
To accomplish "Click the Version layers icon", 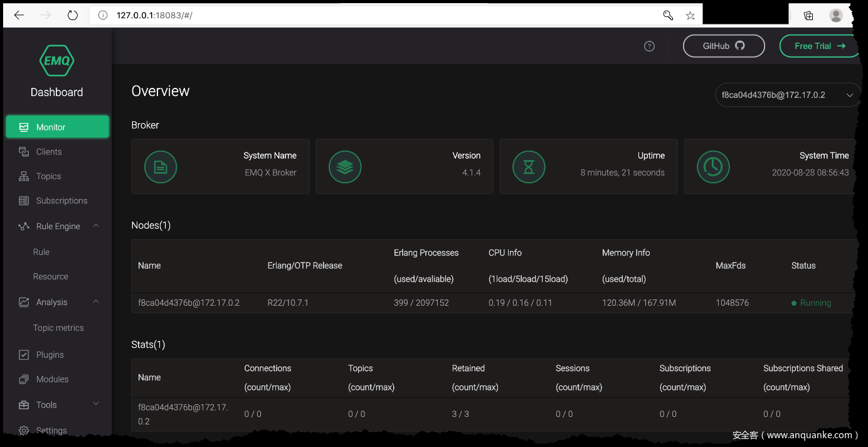I will pyautogui.click(x=345, y=166).
